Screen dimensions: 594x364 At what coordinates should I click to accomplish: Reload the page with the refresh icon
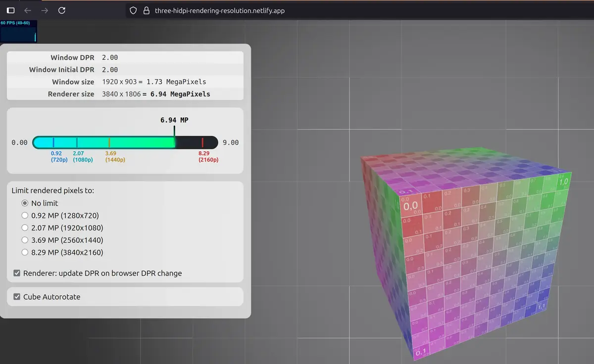(x=61, y=10)
